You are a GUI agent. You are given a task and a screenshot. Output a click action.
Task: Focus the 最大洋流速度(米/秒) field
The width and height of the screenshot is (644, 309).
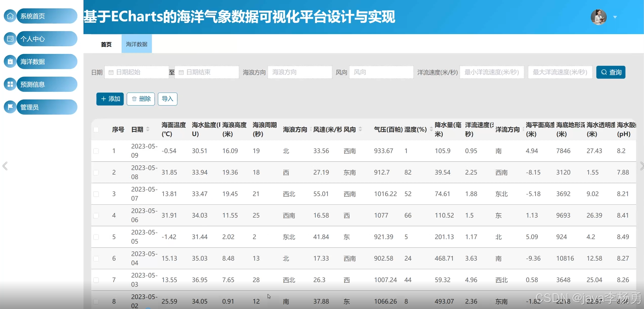560,72
